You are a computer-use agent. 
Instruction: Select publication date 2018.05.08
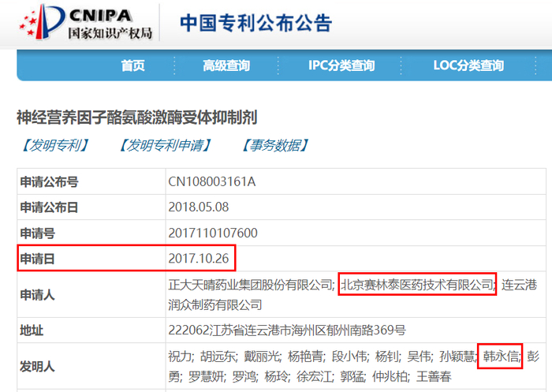tap(199, 207)
